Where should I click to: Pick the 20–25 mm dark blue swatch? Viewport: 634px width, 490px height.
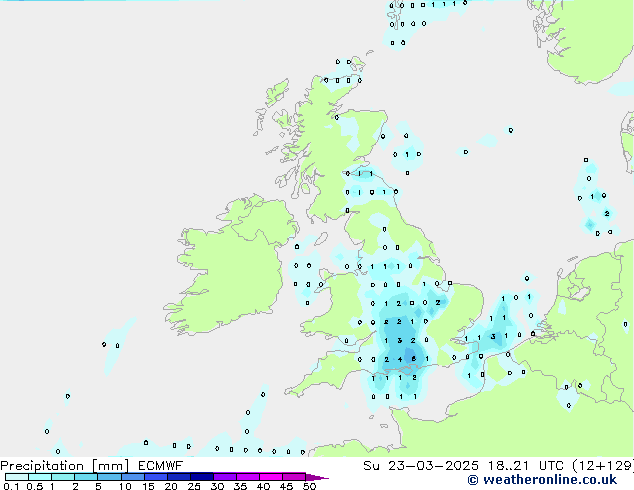click(178, 477)
